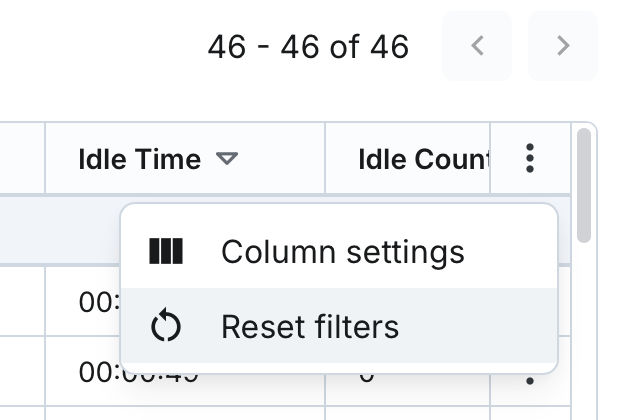This screenshot has height=420, width=628.
Task: Click the three-dot table options icon in header
Action: click(x=530, y=158)
